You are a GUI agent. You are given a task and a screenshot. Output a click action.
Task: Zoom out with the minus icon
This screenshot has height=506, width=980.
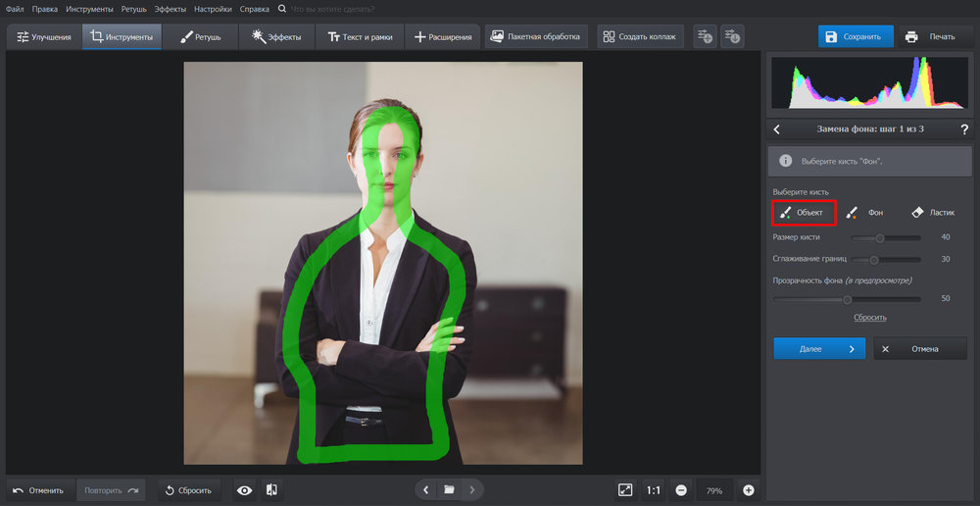coord(681,490)
